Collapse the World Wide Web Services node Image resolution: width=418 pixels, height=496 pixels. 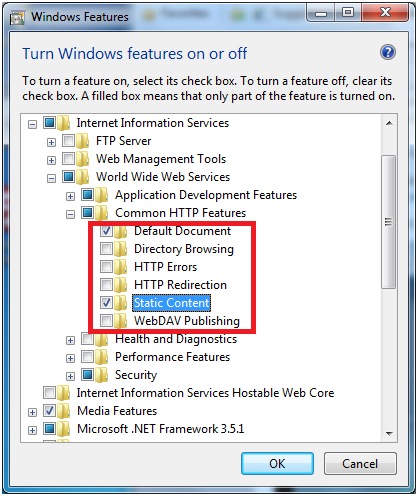pos(51,179)
